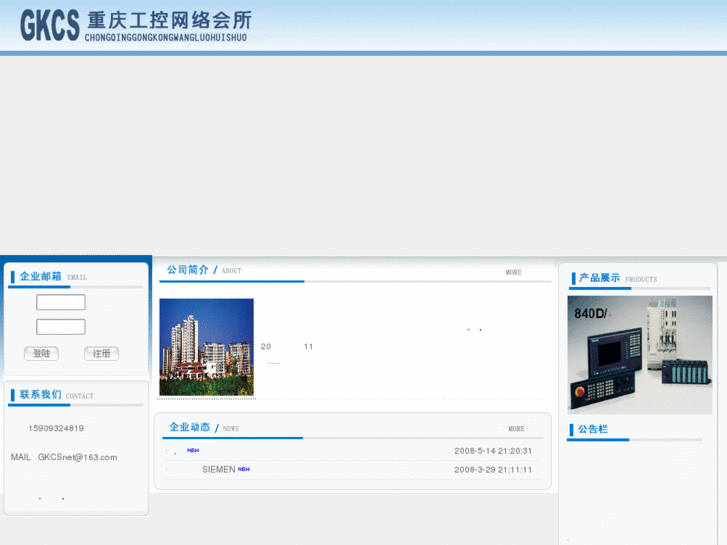Screen dimensions: 727x545
Task: Click the 企业邮箱 Email section heading
Action: (41, 276)
